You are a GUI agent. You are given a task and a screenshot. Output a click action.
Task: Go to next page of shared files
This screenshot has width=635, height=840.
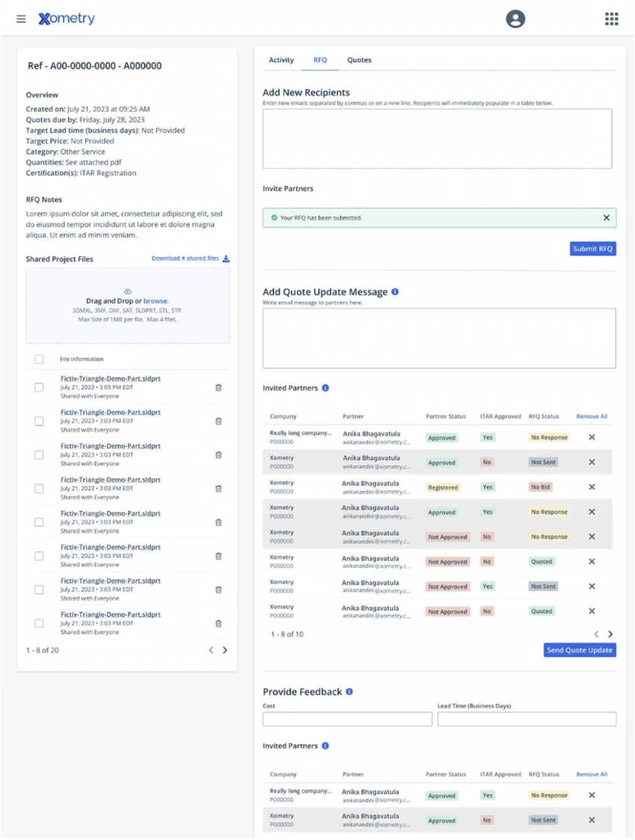[x=225, y=650]
